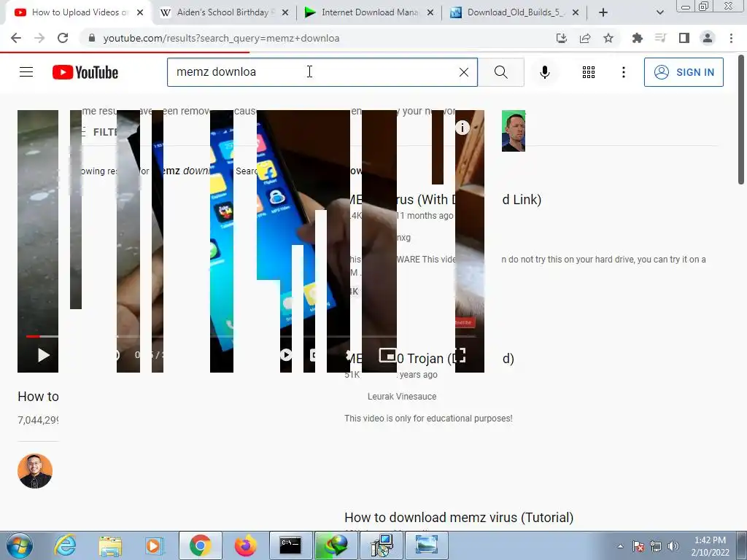
Task: Open Windows Media Player from the taskbar
Action: [x=154, y=545]
